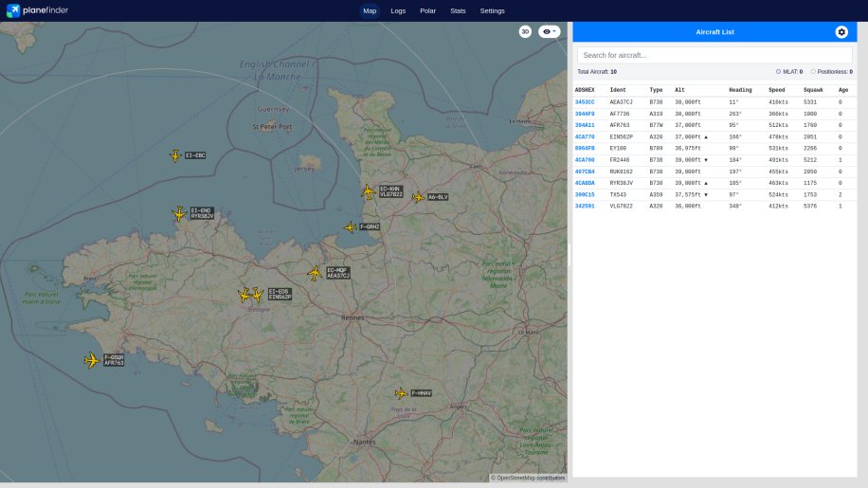Select the F-GSQR AFR763 plane marker
Screen dimensions: 868x488
[92, 360]
